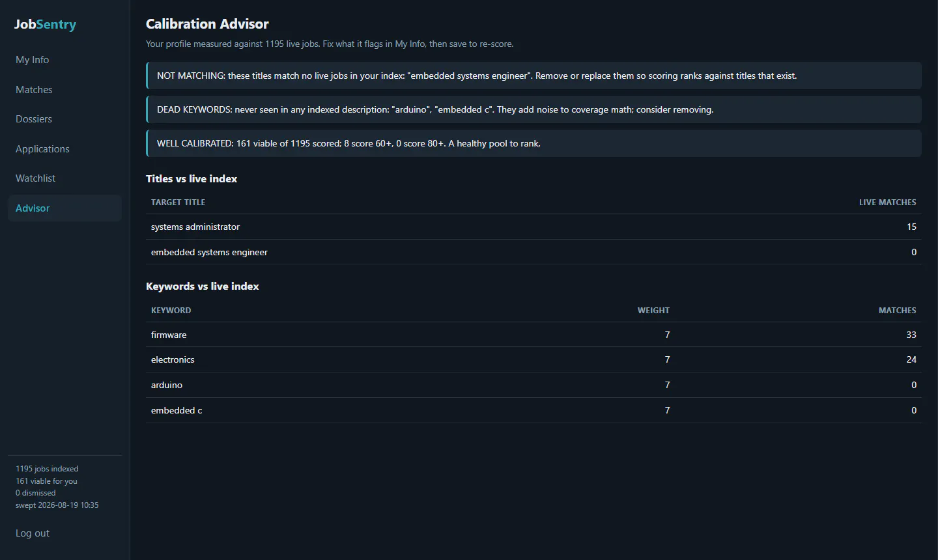This screenshot has width=938, height=560.
Task: Click the TARGET TITLE column header
Action: coord(178,203)
